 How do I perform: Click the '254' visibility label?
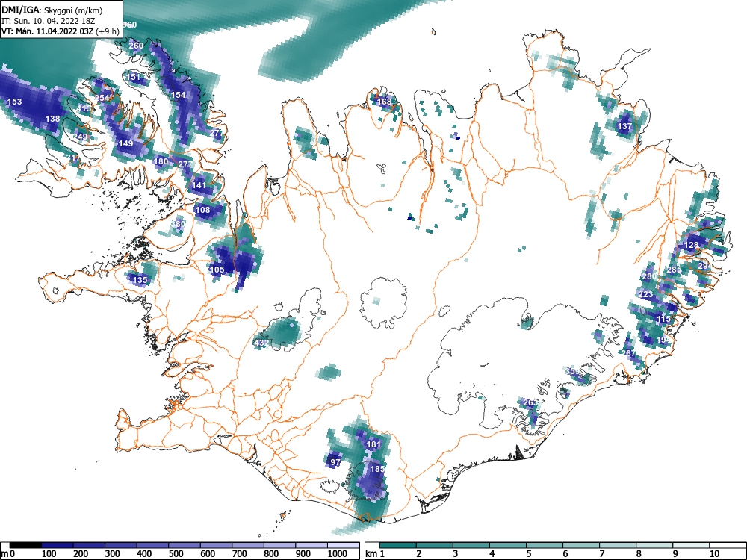tap(102, 98)
